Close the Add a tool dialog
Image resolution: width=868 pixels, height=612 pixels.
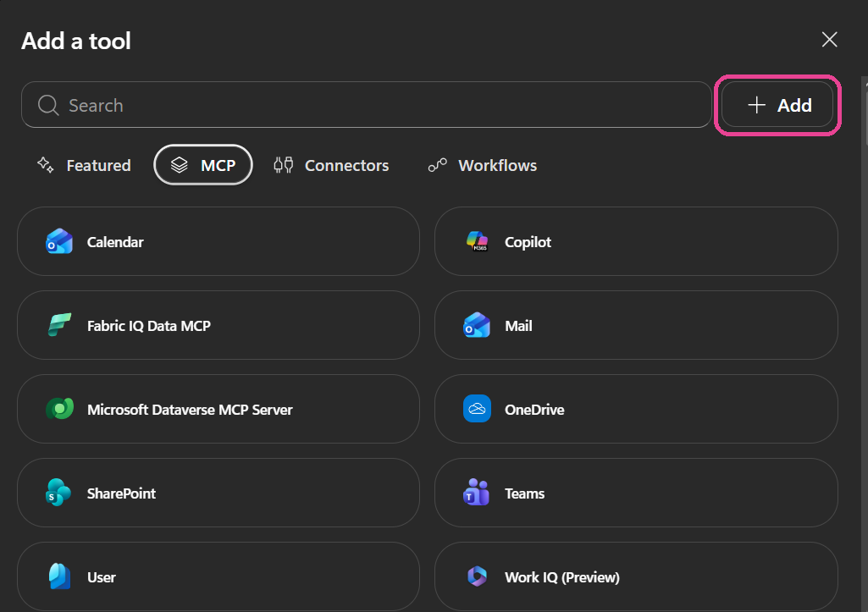click(x=829, y=39)
